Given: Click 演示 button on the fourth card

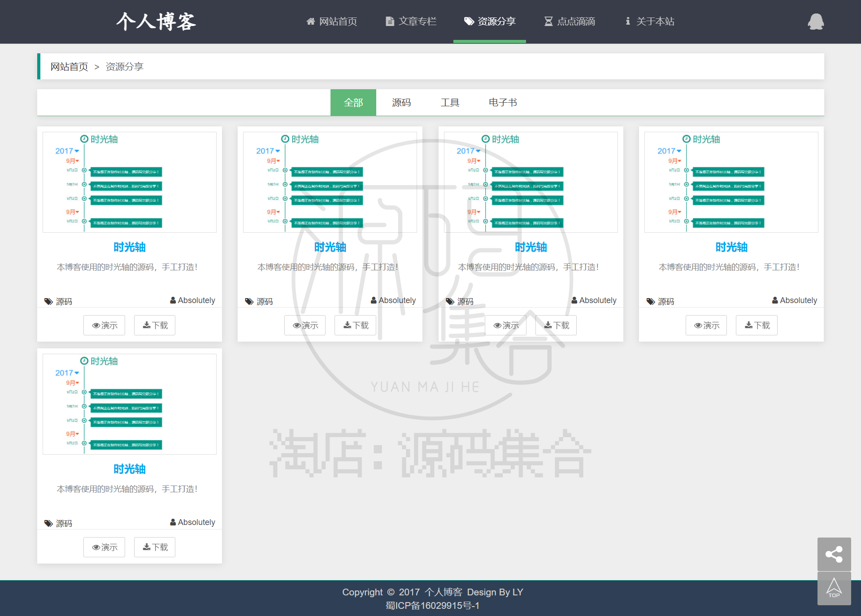Looking at the screenshot, I should (x=706, y=325).
